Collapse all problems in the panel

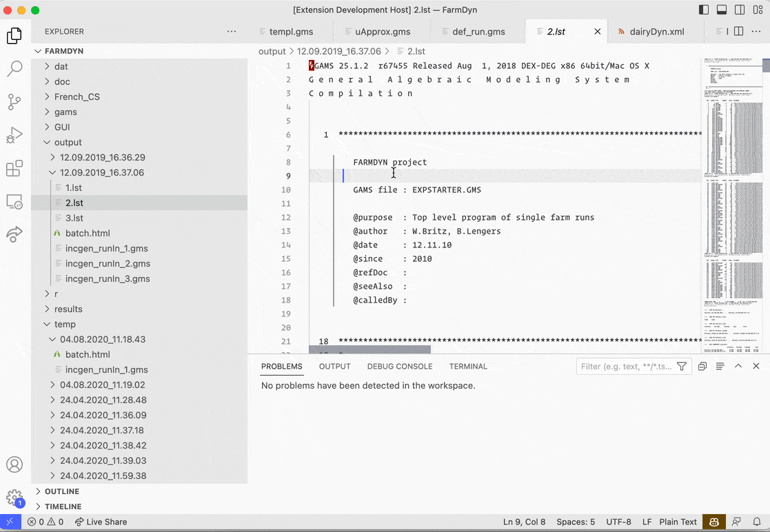coord(702,366)
